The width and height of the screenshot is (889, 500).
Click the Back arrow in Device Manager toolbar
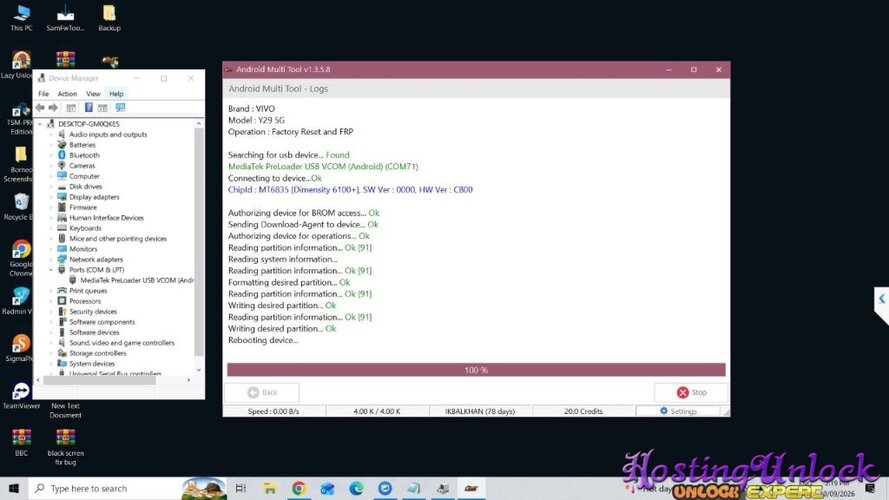point(40,108)
